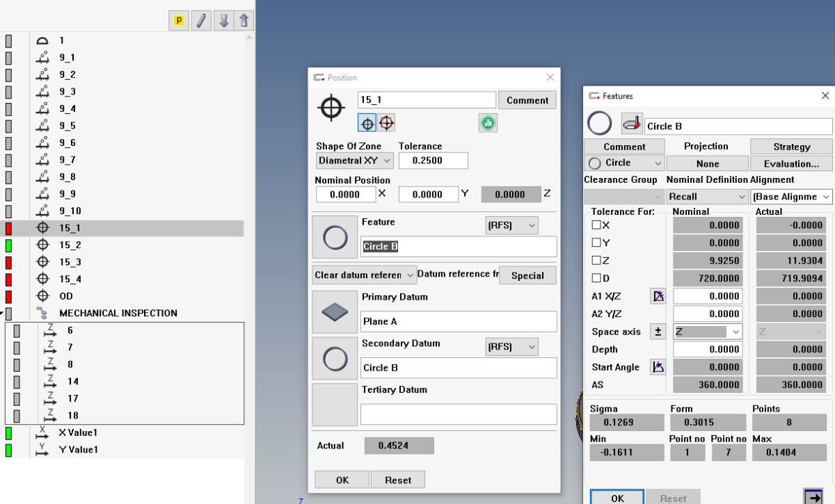The image size is (835, 504).
Task: Select characteristic 15_2 in the list
Action: [x=70, y=245]
